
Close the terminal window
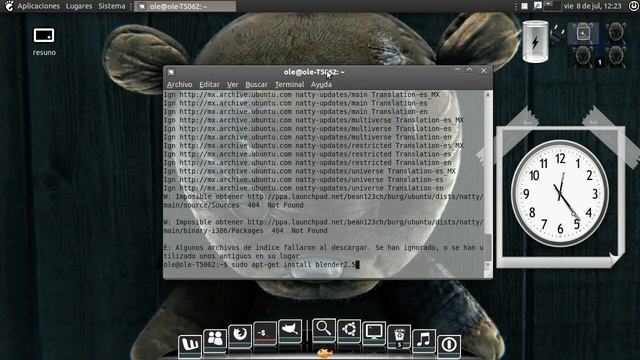tap(484, 71)
